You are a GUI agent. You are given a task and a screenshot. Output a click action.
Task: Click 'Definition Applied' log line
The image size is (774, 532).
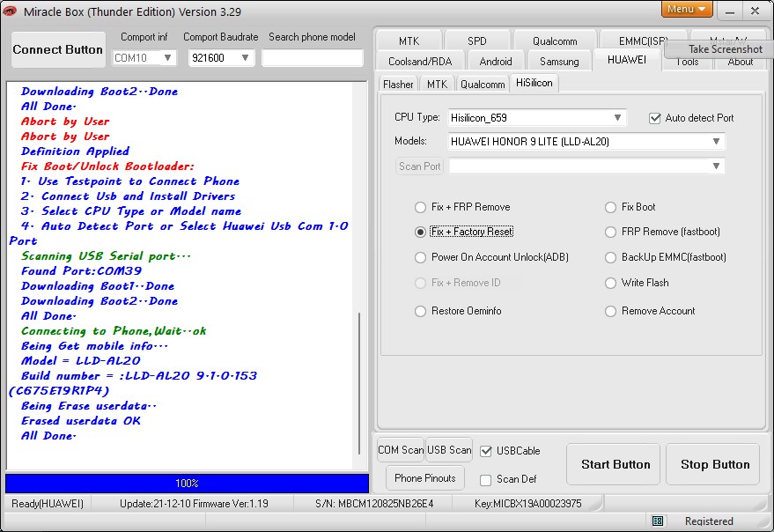point(75,151)
